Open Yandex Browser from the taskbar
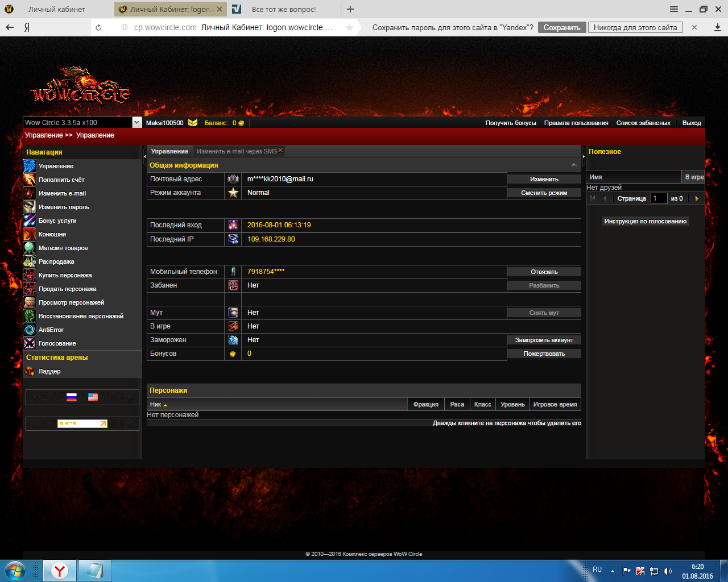The height and width of the screenshot is (582, 728). coord(60,571)
